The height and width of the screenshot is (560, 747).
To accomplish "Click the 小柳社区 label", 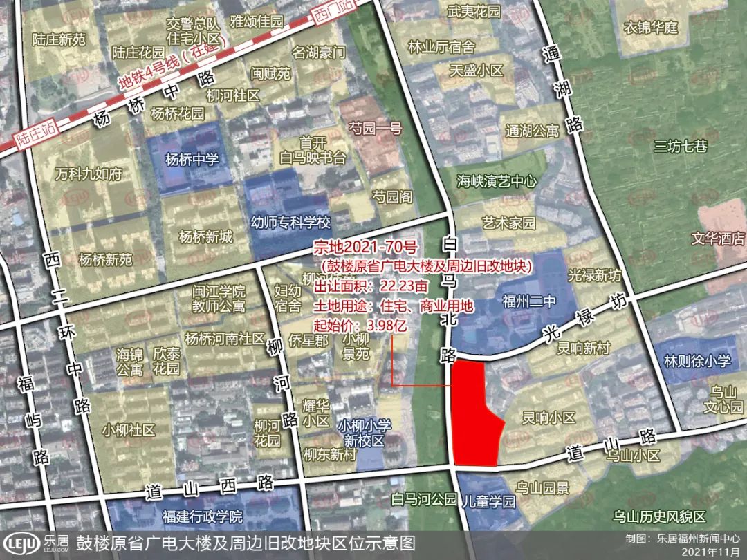I will (x=129, y=430).
